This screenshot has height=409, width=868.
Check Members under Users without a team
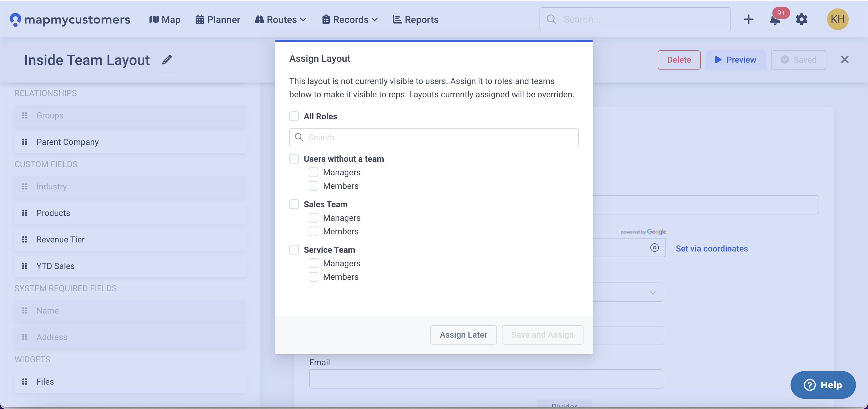coord(313,186)
